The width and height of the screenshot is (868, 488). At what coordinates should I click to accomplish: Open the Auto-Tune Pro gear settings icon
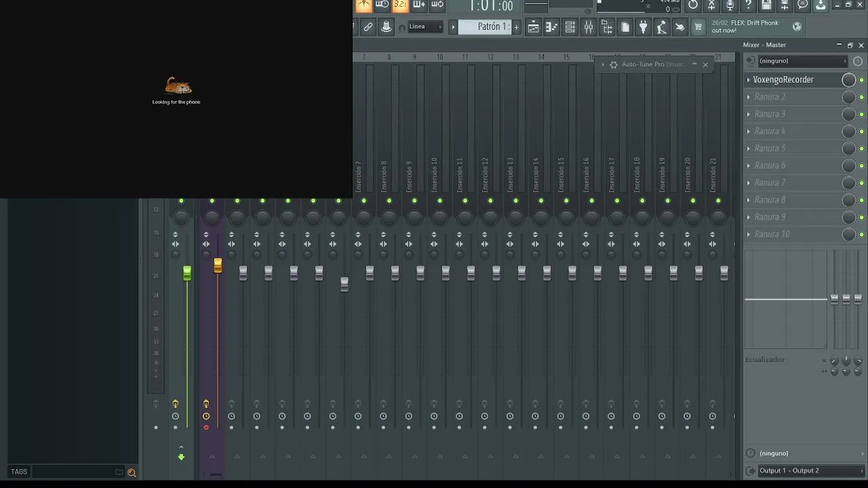[614, 64]
